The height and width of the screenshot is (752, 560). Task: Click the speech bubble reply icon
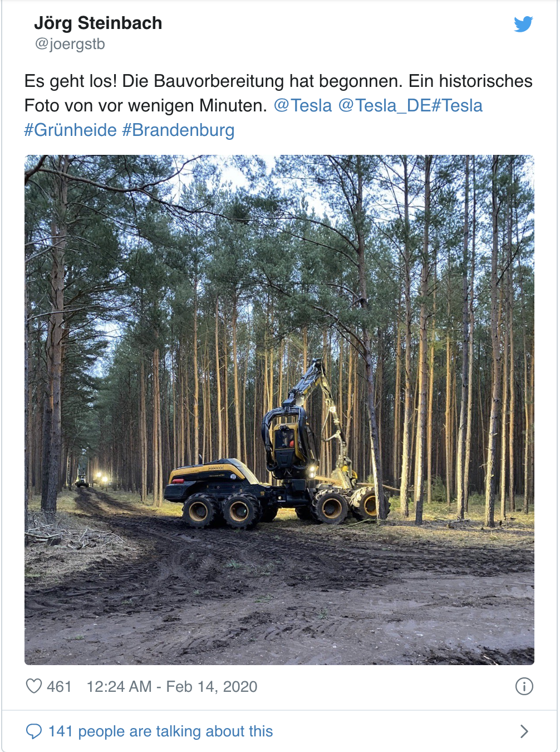[x=34, y=731]
